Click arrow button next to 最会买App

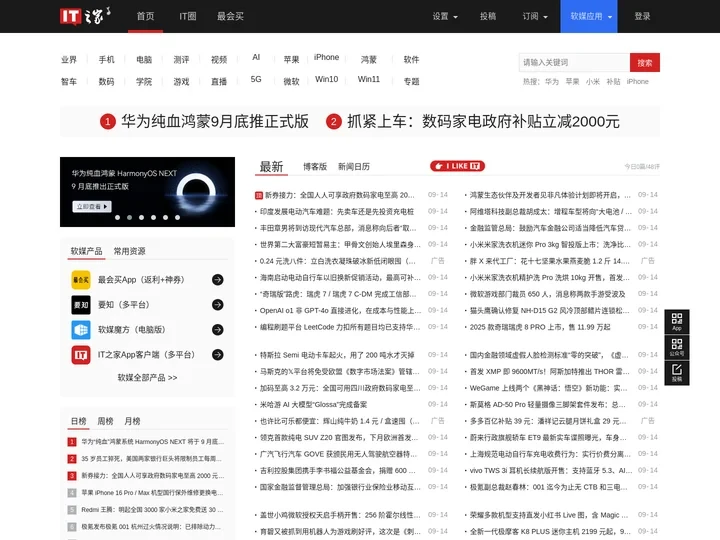click(218, 280)
